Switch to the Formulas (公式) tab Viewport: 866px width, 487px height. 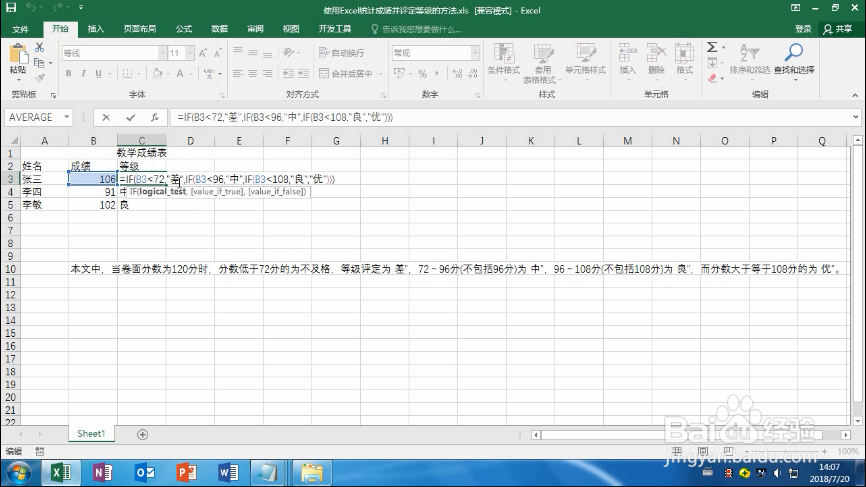point(184,29)
